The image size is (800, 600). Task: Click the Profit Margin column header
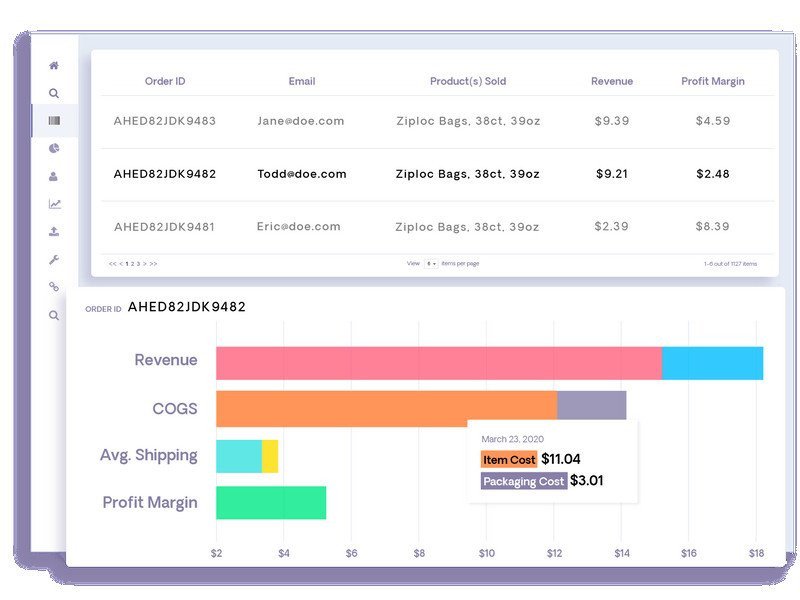click(x=713, y=81)
